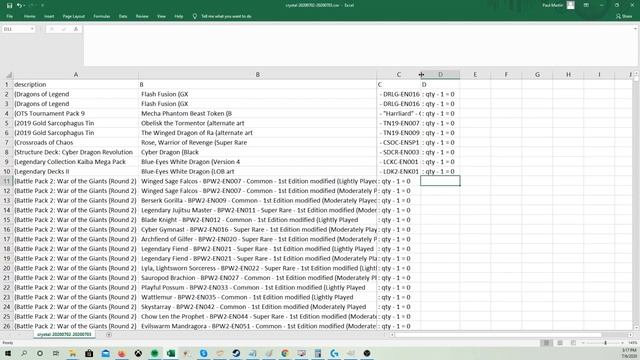Switch to the Insert ribbon tab

(49, 16)
